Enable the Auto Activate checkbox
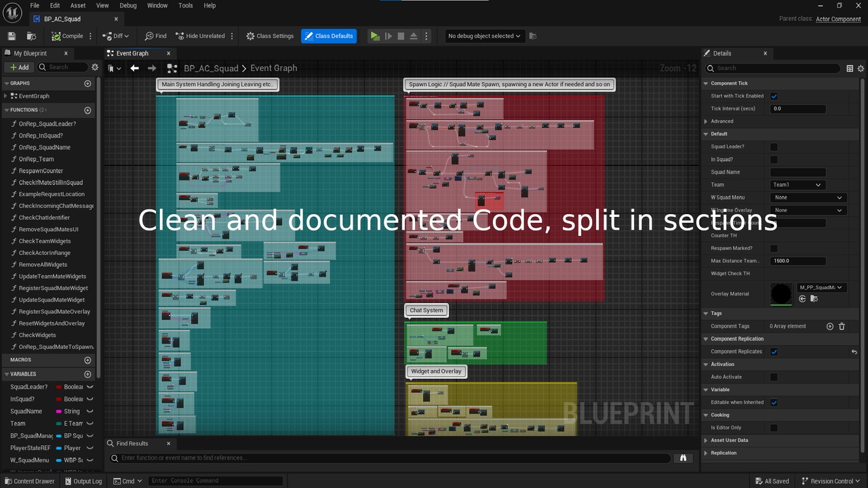868x488 pixels. pyautogui.click(x=774, y=377)
